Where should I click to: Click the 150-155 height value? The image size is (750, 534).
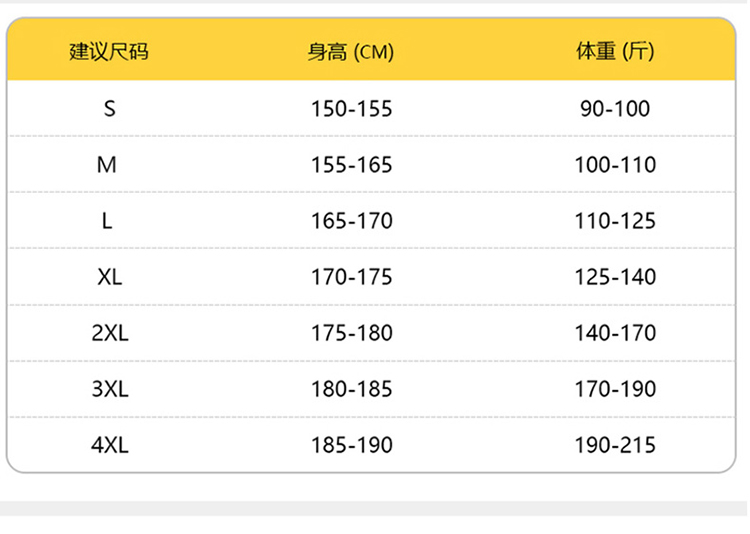(351, 108)
